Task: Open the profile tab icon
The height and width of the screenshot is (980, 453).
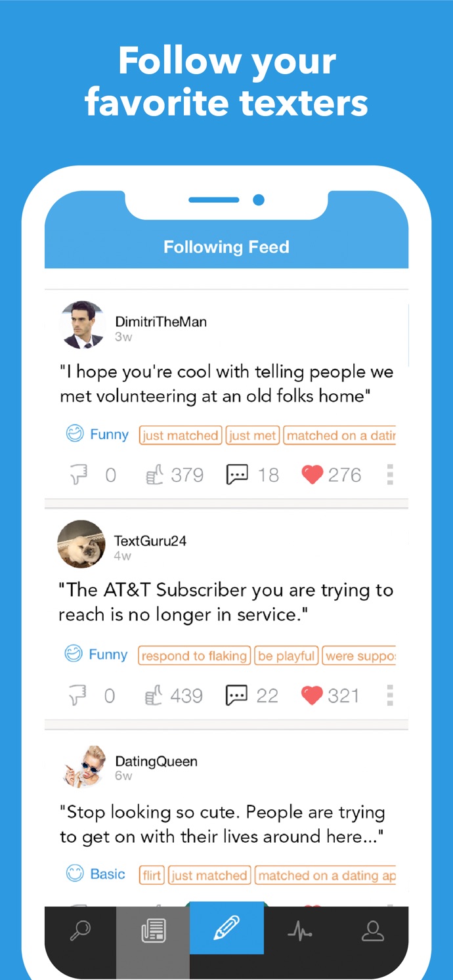Action: [372, 929]
